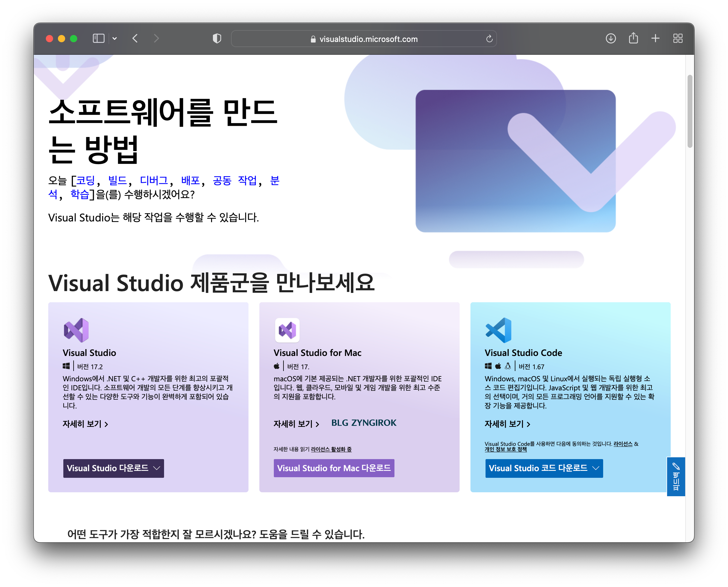
Task: Click the Safari share icon
Action: click(633, 38)
